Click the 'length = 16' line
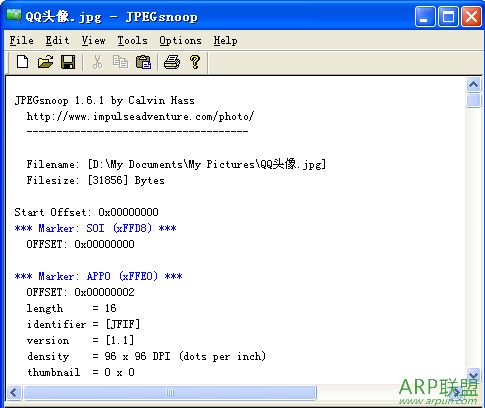This screenshot has height=408, width=485. coord(71,308)
